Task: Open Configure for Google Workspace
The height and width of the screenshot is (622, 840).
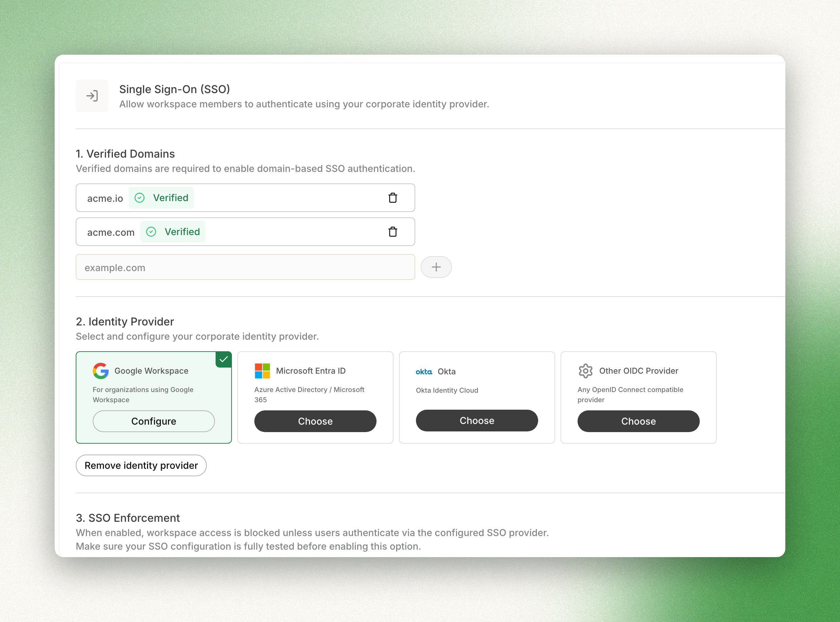Action: point(153,421)
